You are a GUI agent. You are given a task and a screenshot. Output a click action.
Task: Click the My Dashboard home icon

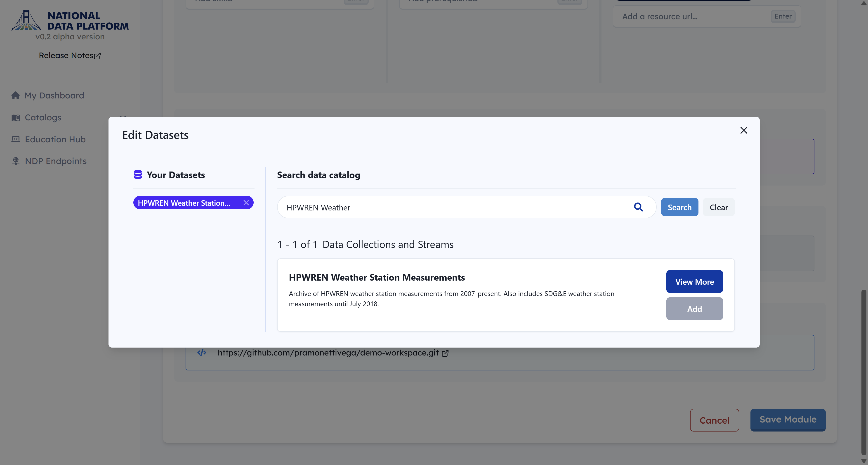[x=16, y=95]
